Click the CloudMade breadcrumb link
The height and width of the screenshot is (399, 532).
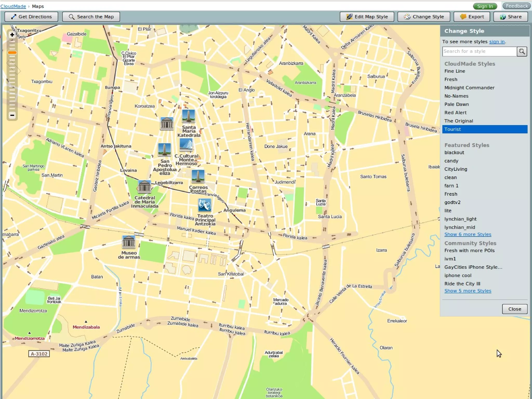pyautogui.click(x=13, y=6)
